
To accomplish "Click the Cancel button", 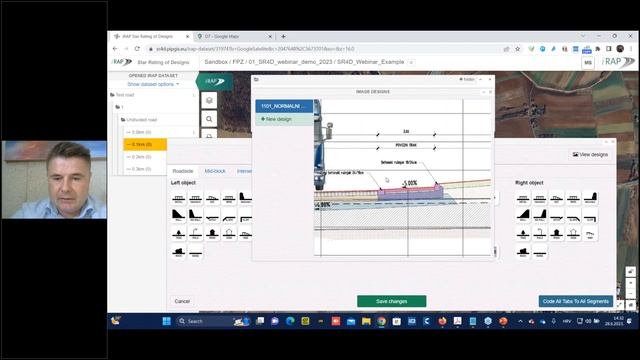I will pyautogui.click(x=182, y=301).
